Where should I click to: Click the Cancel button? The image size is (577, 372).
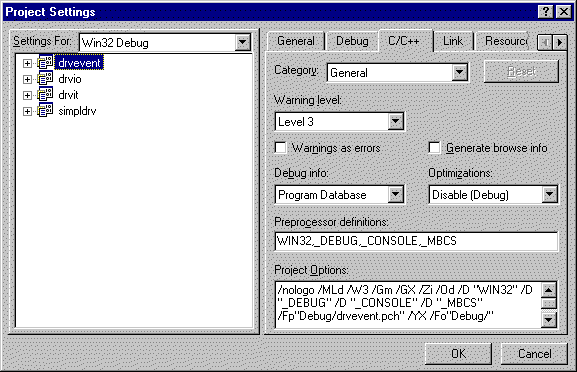click(535, 354)
